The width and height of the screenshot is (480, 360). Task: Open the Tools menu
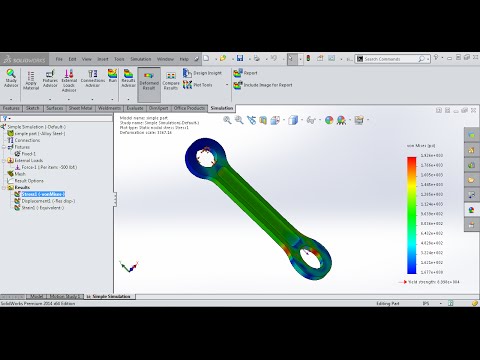(119, 59)
